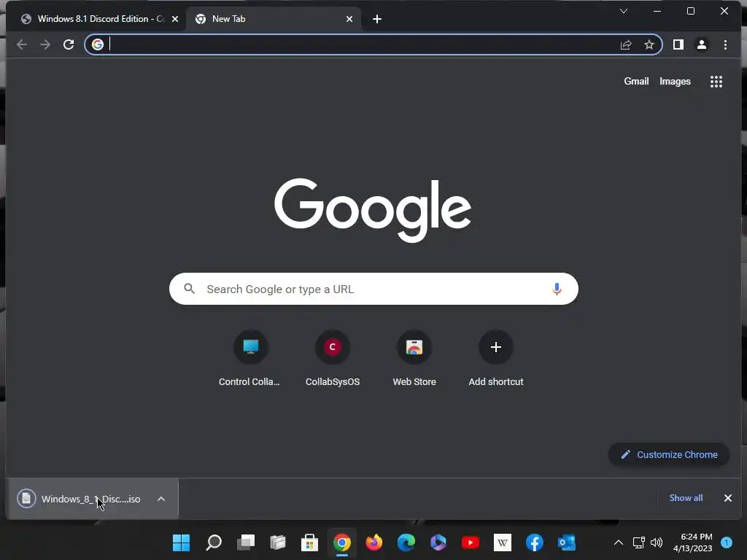Bookmark this tab with the star icon

point(649,44)
